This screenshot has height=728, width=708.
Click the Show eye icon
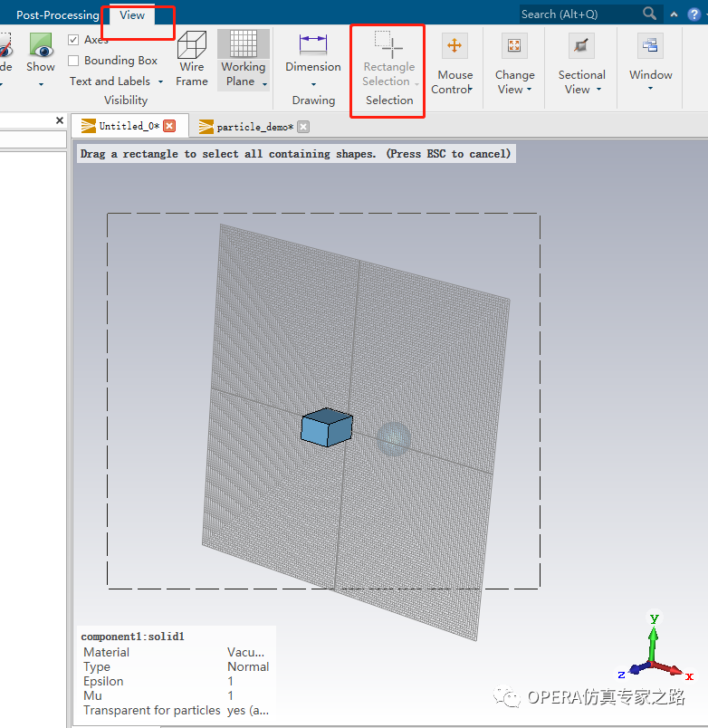[x=41, y=45]
